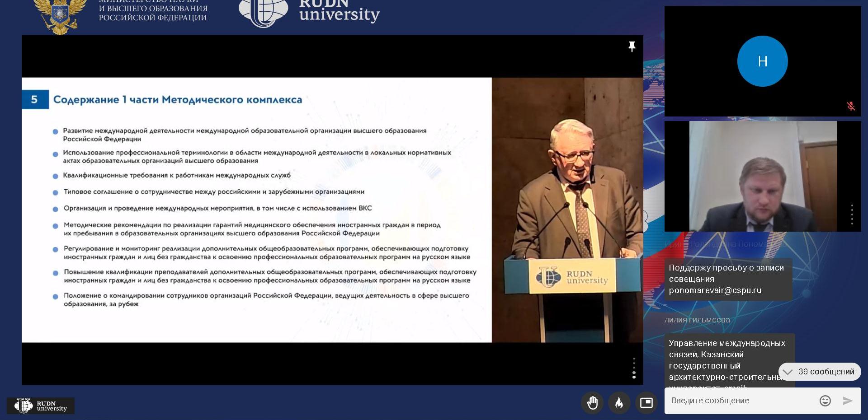The height and width of the screenshot is (420, 868).
Task: Open the options dots on main presentation video
Action: pos(634,368)
